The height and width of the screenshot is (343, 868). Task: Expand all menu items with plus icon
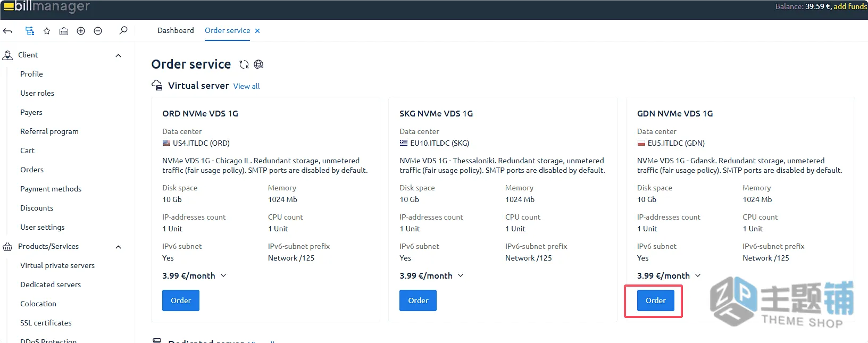pos(81,31)
